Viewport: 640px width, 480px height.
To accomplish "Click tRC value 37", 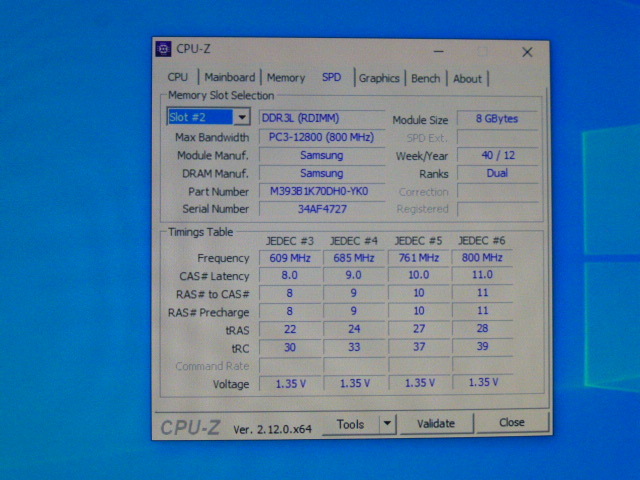I will 418,347.
